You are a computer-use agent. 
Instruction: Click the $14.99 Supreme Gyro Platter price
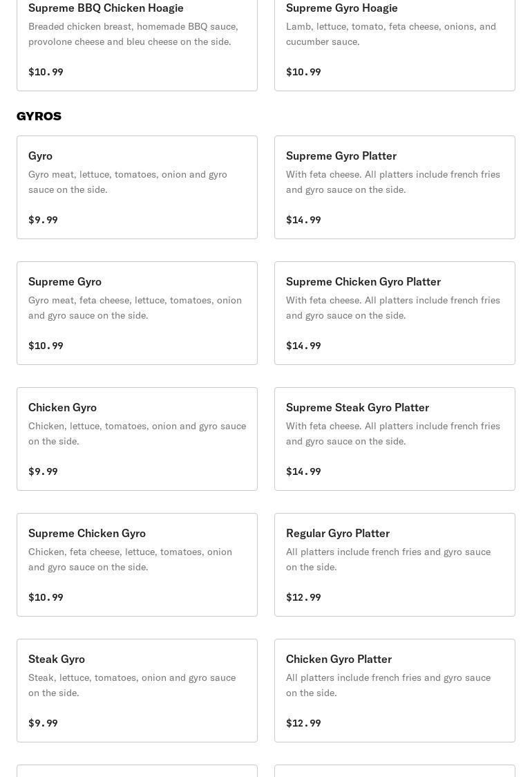(303, 220)
